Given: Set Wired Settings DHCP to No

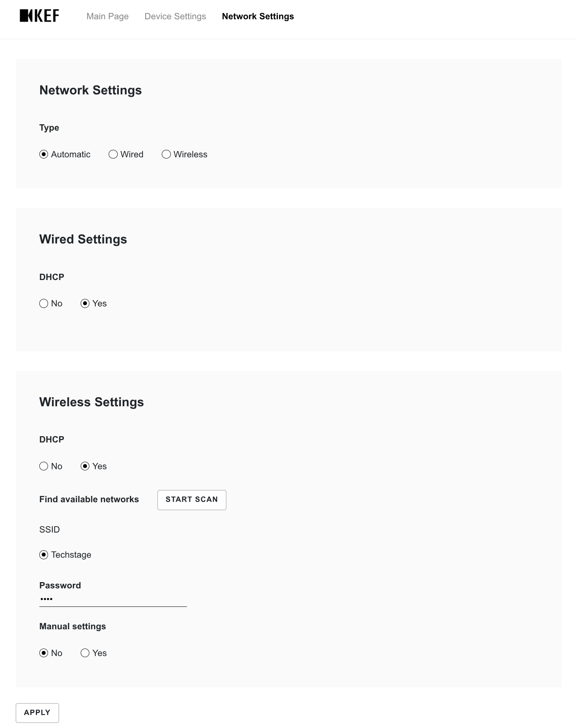Looking at the screenshot, I should click(x=44, y=304).
